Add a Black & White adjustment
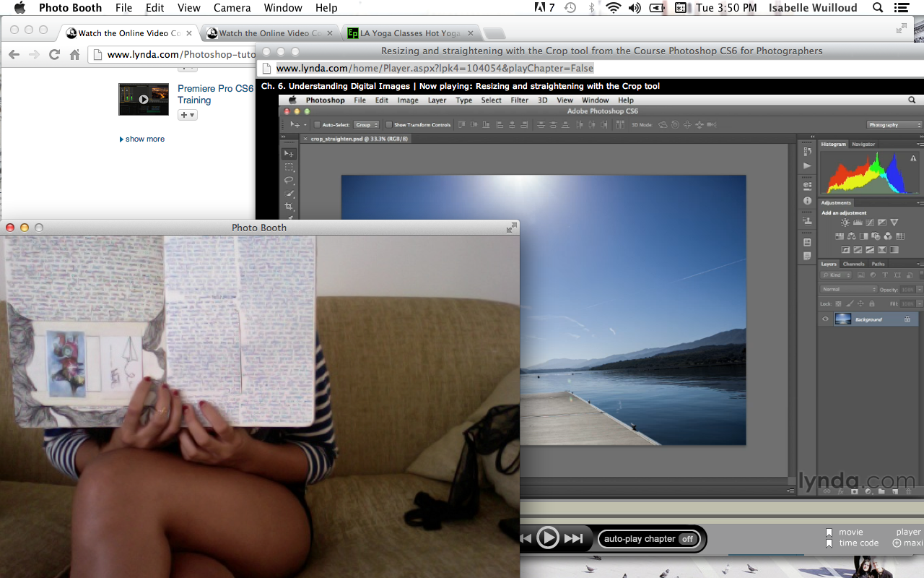The image size is (924, 578). coord(864,236)
